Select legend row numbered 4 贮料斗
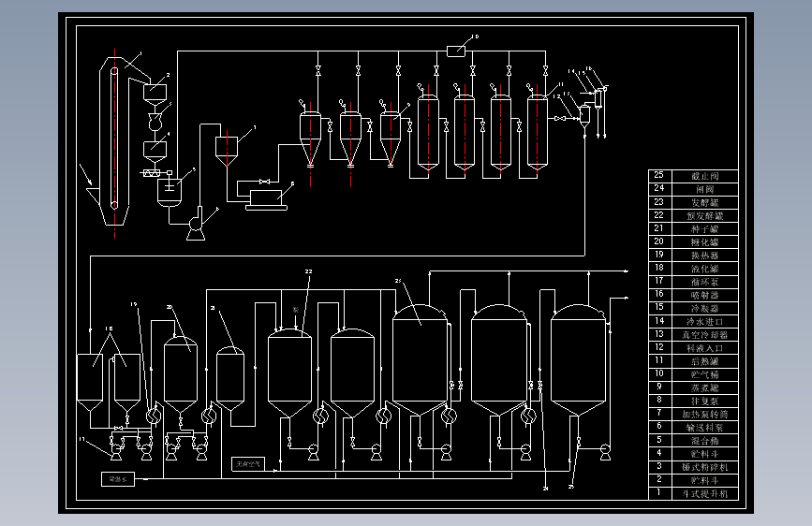 pos(693,454)
